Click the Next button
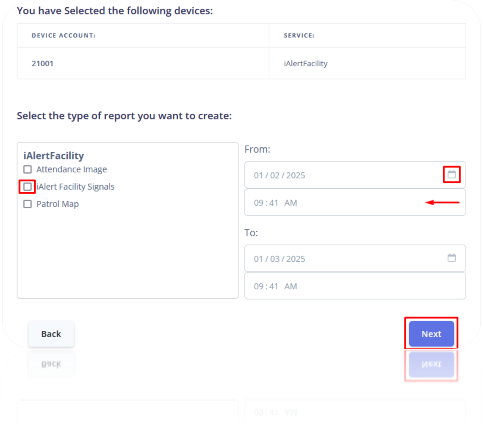The image size is (483, 424). pyautogui.click(x=431, y=334)
